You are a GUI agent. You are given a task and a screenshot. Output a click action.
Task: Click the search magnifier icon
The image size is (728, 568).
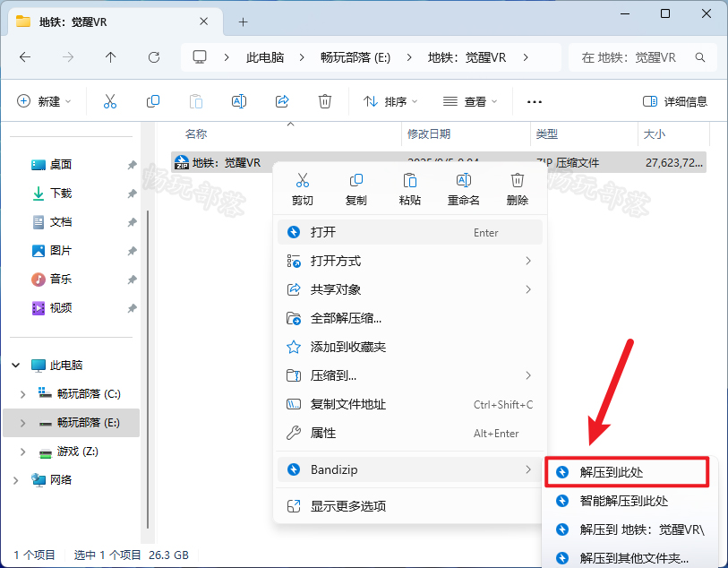[x=700, y=57]
